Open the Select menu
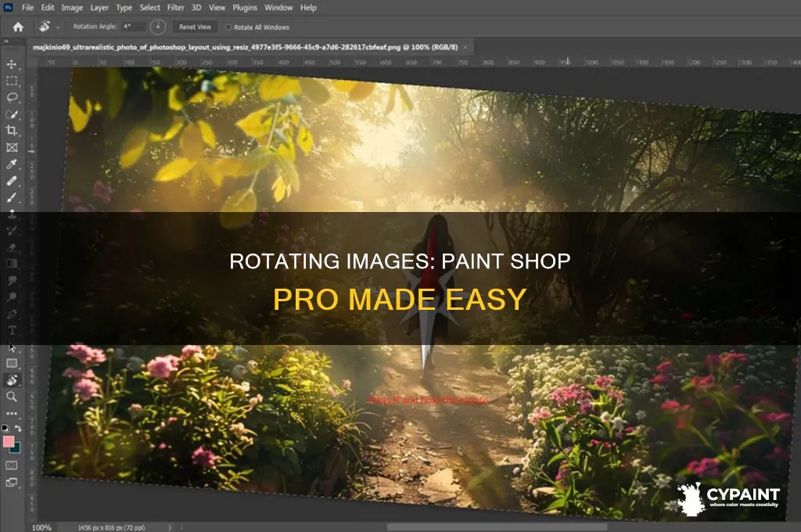Viewport: 801px width, 532px height. click(149, 8)
